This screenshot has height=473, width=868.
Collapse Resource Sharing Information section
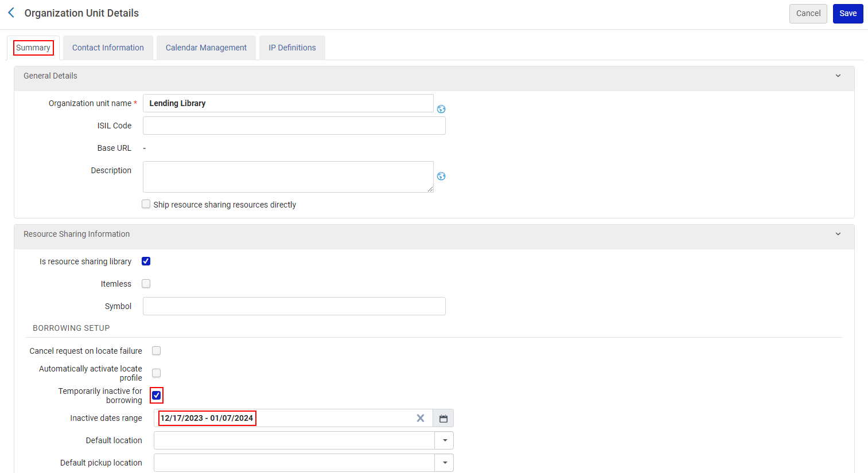tap(838, 234)
